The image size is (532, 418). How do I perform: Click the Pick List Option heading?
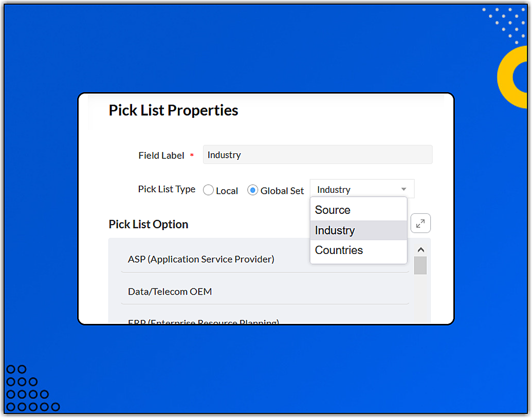[x=149, y=224]
